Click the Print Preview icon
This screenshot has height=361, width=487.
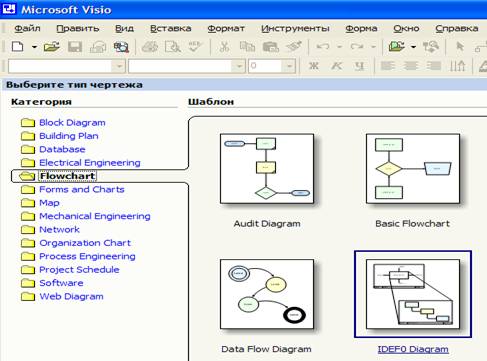tap(173, 47)
